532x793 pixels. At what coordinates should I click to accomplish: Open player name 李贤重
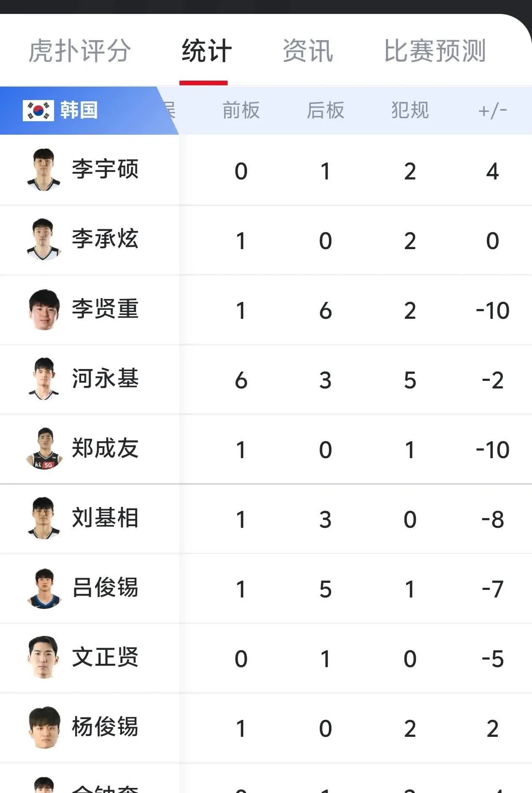[105, 309]
